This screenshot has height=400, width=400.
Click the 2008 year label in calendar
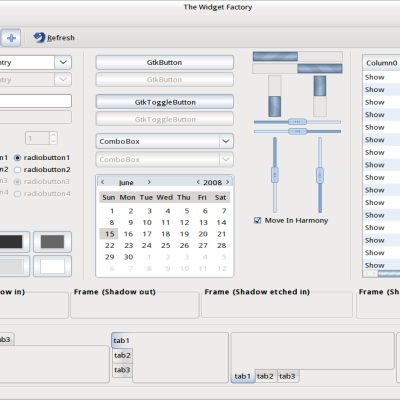(x=213, y=182)
